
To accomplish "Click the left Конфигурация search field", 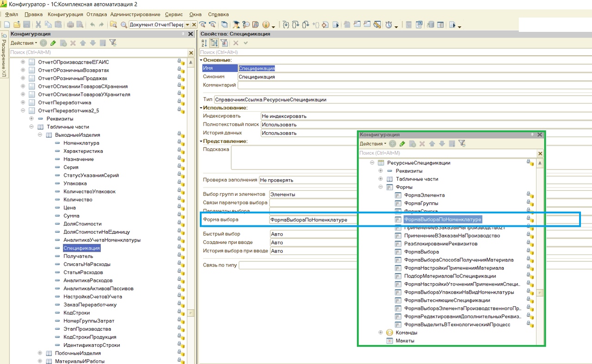I will pos(98,53).
